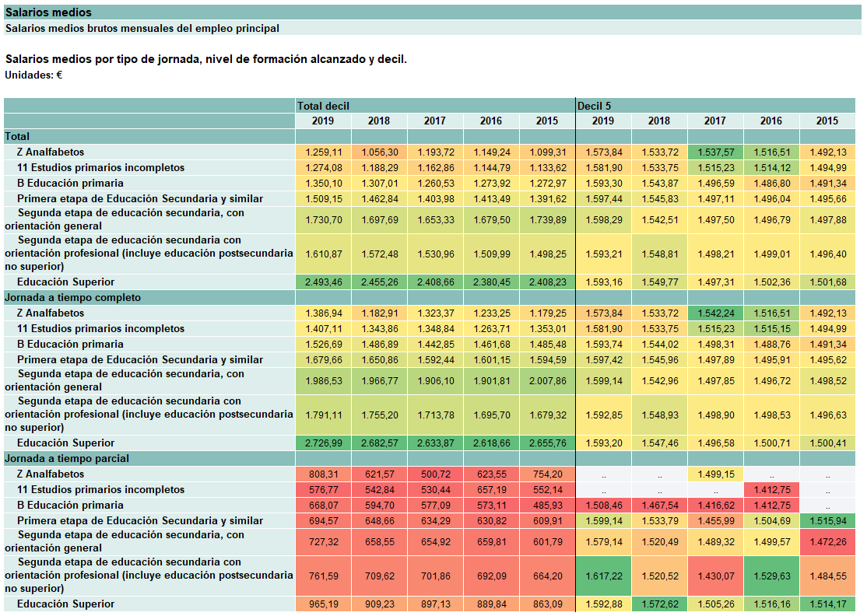Screen dimensions: 867x616
Task: Select the green cell 1.515,94
Action: tap(827, 520)
